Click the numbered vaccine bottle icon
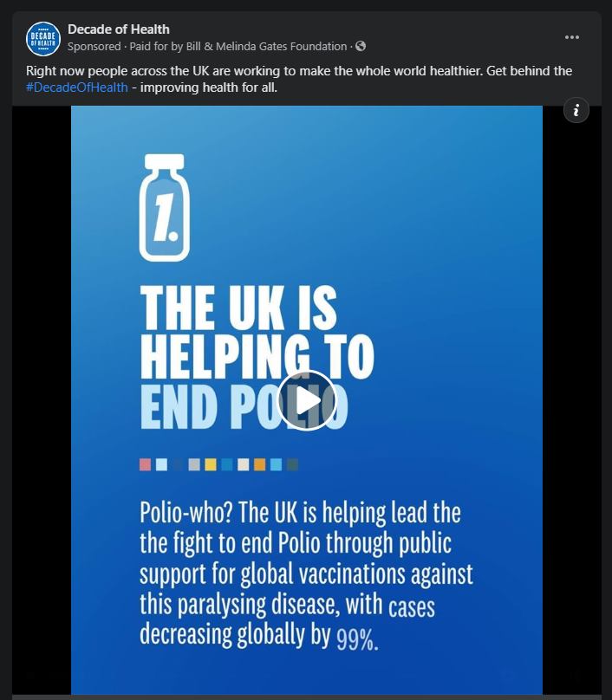This screenshot has height=700, width=612. click(x=165, y=208)
